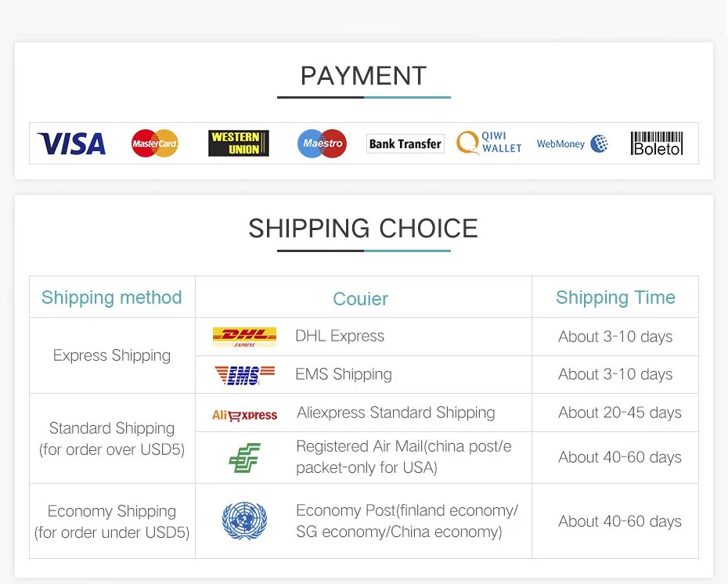
Task: Click the EMS courier logo
Action: tap(244, 375)
